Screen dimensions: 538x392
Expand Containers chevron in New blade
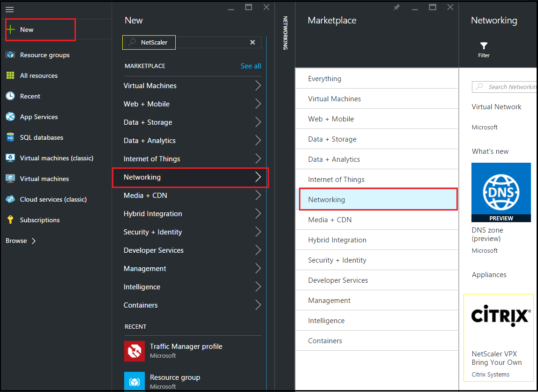(x=258, y=305)
